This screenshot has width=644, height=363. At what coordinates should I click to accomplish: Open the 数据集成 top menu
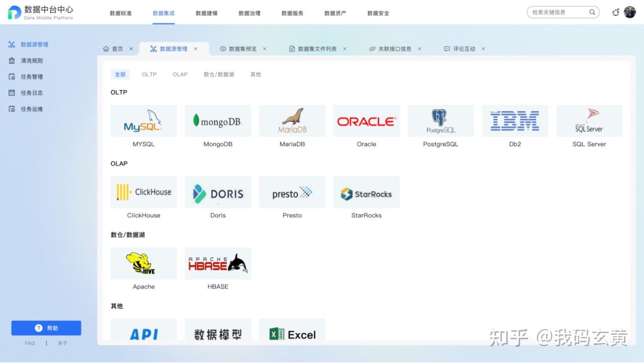164,13
